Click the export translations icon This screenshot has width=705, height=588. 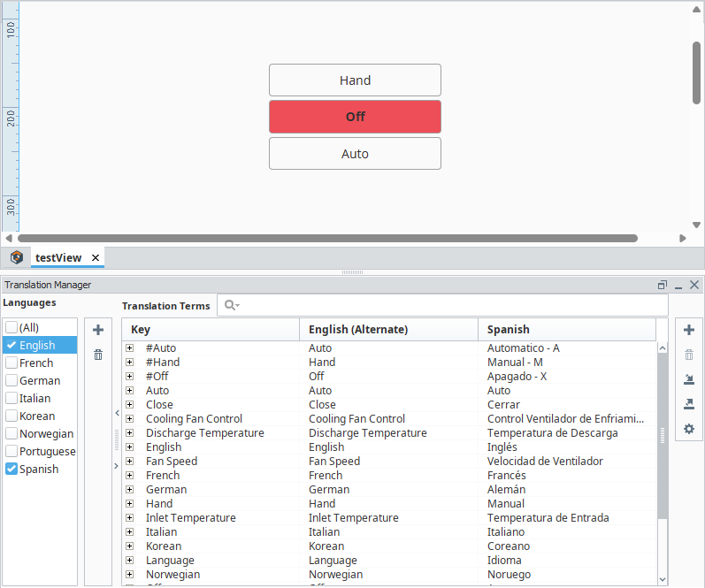[689, 404]
